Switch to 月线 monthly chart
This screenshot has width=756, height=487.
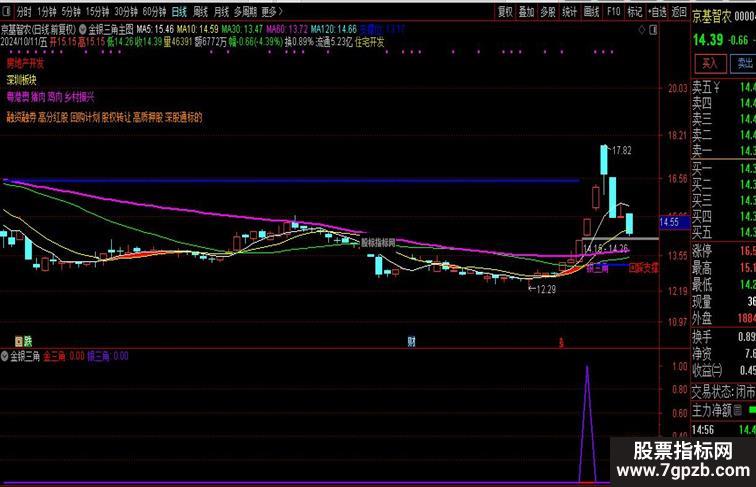click(x=221, y=11)
